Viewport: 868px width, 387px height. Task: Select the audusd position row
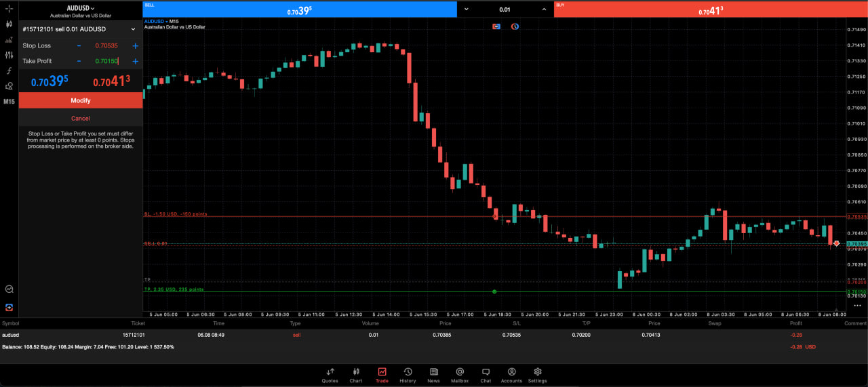click(x=434, y=335)
